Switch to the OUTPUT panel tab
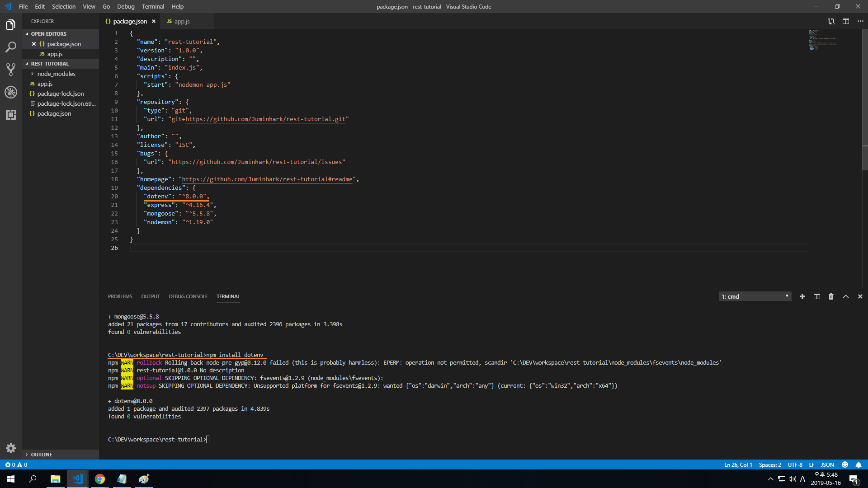 tap(151, 296)
